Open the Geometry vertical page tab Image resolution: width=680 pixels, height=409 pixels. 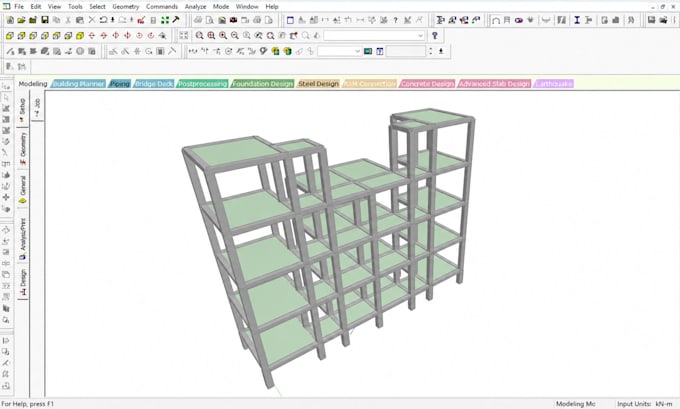pos(22,149)
